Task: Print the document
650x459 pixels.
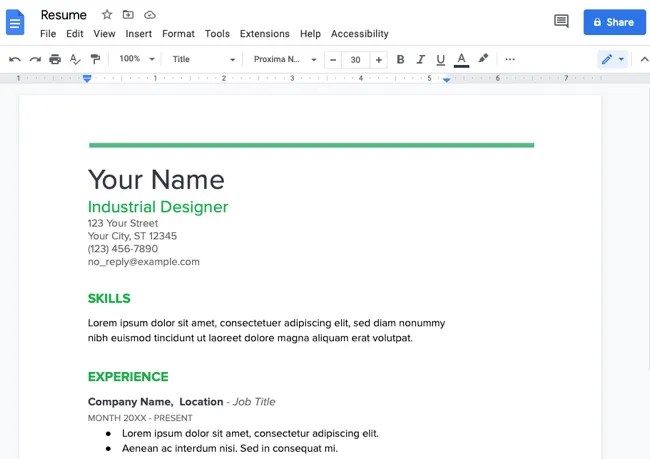Action: (55, 59)
